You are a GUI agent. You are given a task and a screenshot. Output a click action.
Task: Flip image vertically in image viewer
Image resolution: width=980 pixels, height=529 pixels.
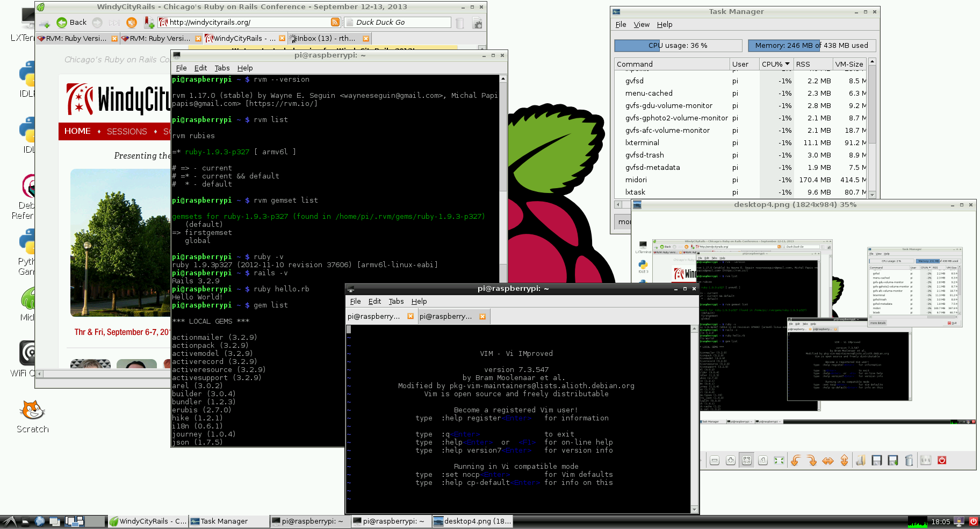pyautogui.click(x=844, y=460)
